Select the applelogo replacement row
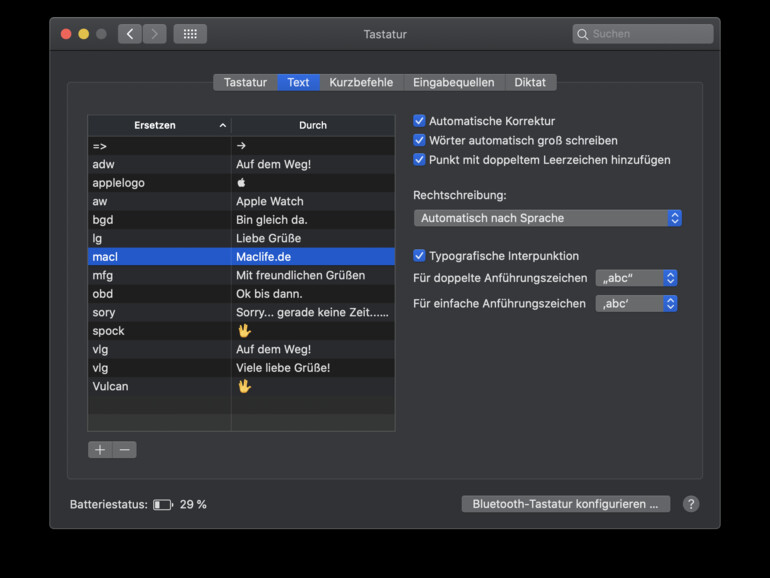 (160, 183)
